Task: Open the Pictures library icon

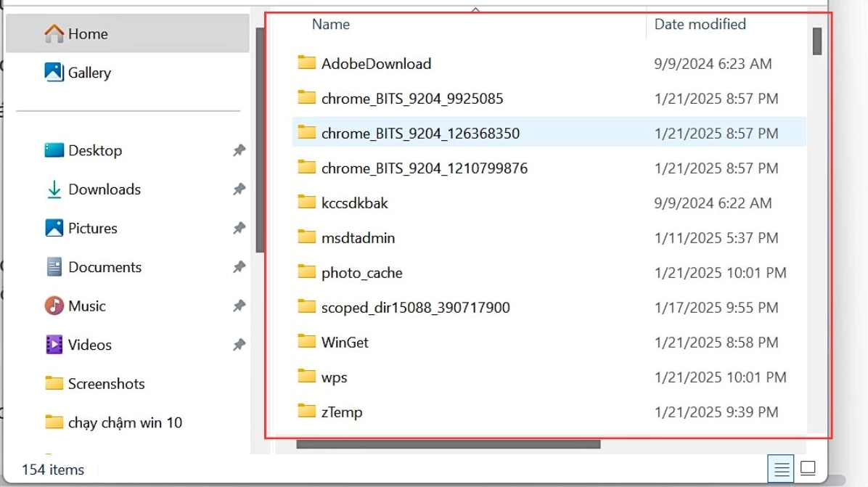Action: coord(54,229)
